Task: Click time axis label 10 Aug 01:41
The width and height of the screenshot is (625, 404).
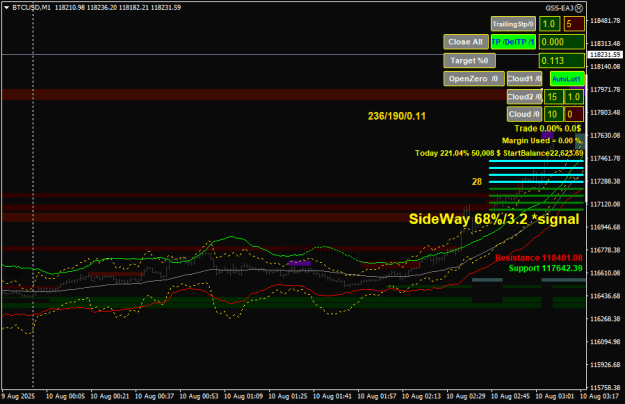Action: point(332,396)
